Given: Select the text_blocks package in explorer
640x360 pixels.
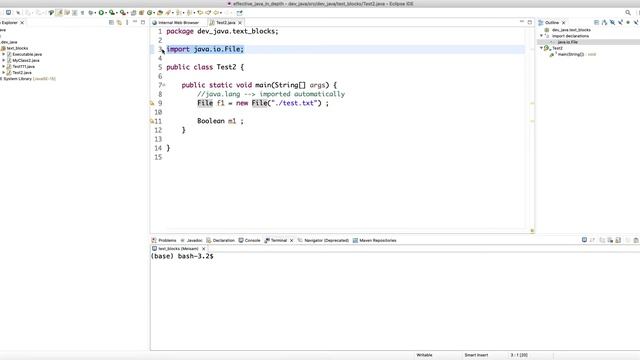Looking at the screenshot, I should [x=17, y=48].
